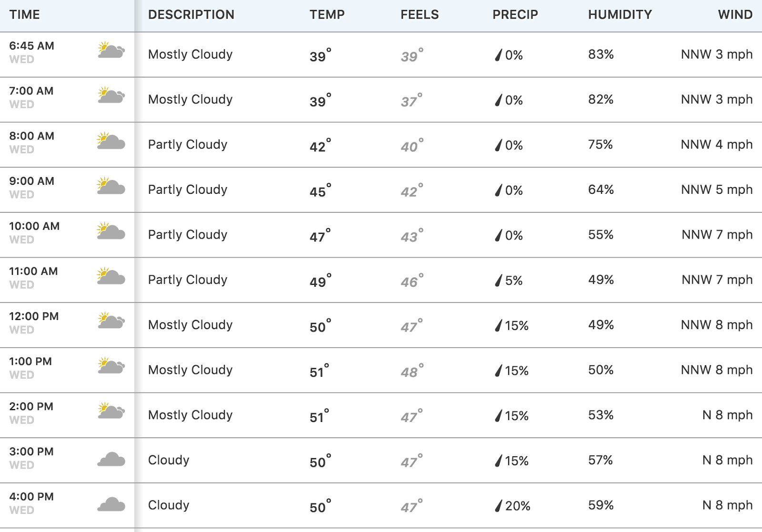
Task: Click the 4:00 PM cloud icon
Action: 111,504
